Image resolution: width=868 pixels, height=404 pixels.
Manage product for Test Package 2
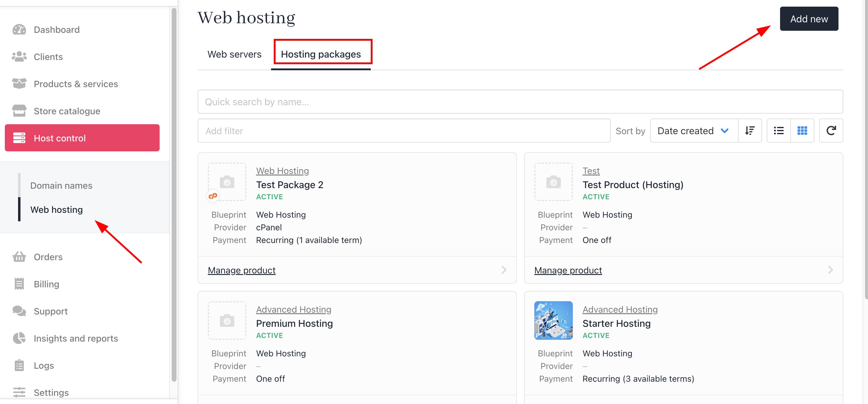pos(242,270)
